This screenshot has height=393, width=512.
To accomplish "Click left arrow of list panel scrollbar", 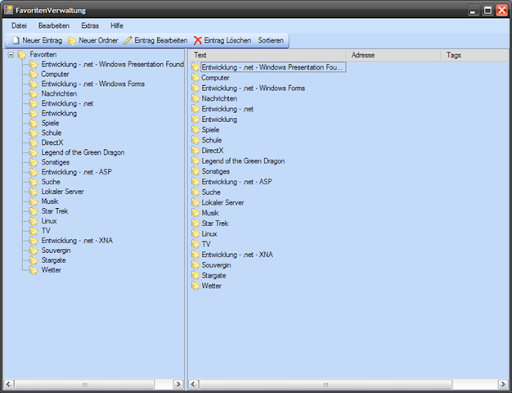I will [x=193, y=384].
